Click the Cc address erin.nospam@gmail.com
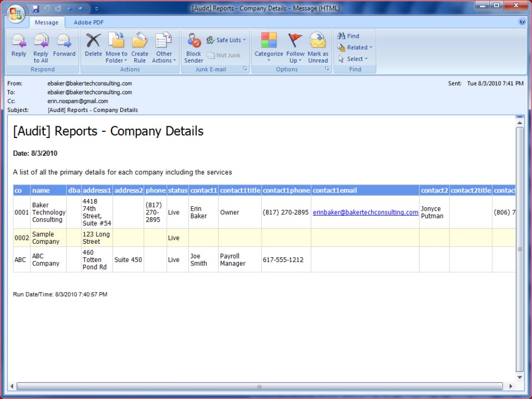532x399 pixels. [x=78, y=101]
